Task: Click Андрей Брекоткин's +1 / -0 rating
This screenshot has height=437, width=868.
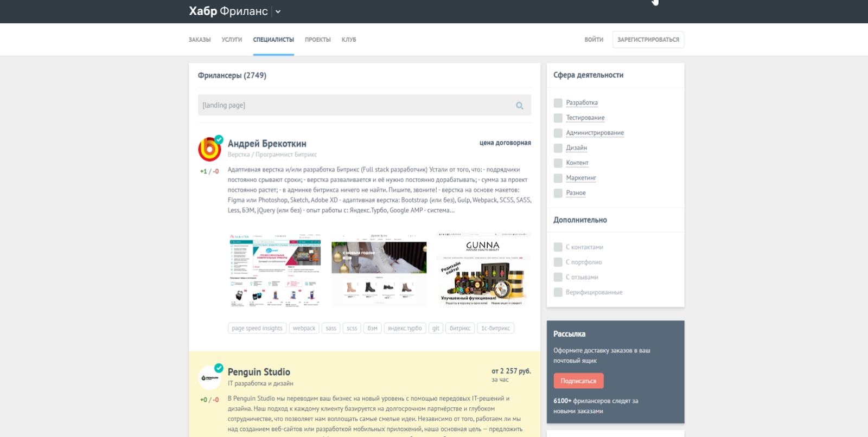Action: (209, 171)
